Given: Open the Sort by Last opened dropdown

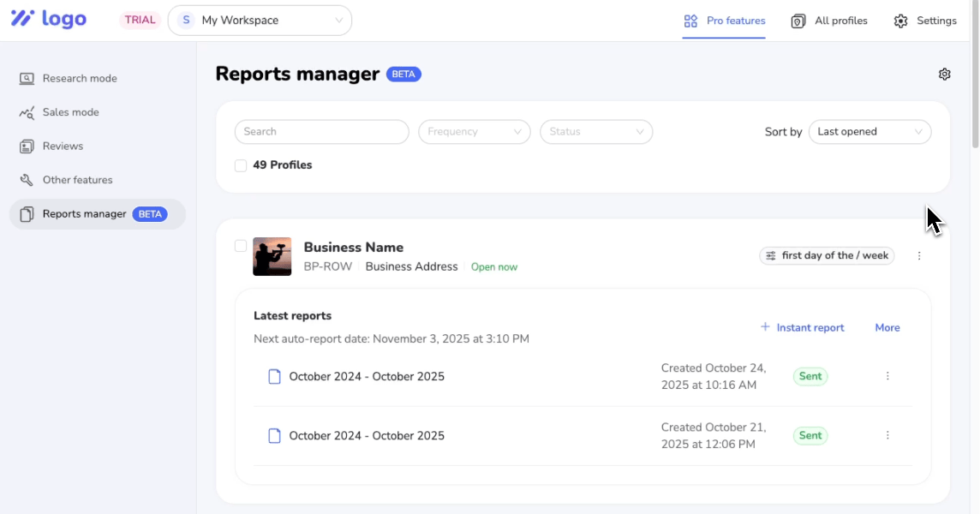Looking at the screenshot, I should [x=869, y=132].
